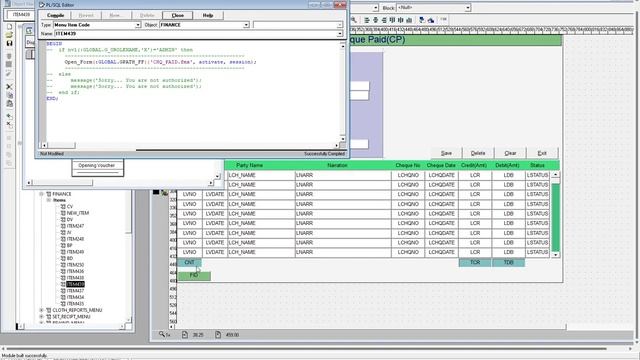Select the Exit button on the canvas
Image resolution: width=640 pixels, height=360 pixels.
542,153
